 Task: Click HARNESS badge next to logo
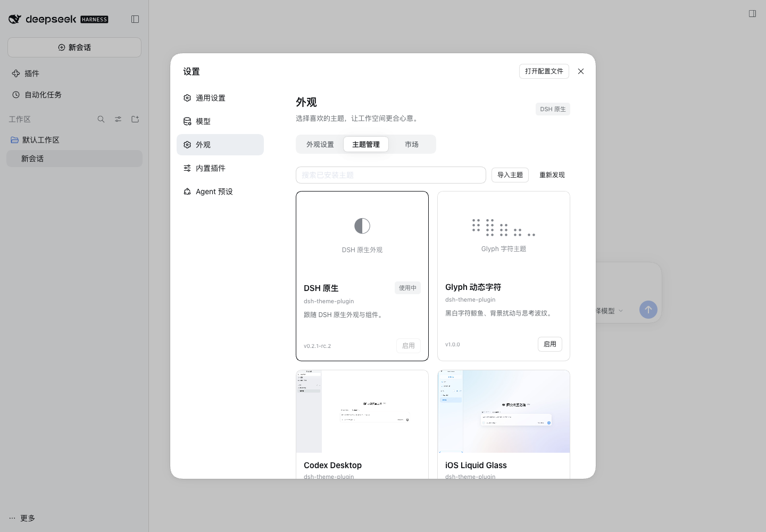pyautogui.click(x=94, y=20)
